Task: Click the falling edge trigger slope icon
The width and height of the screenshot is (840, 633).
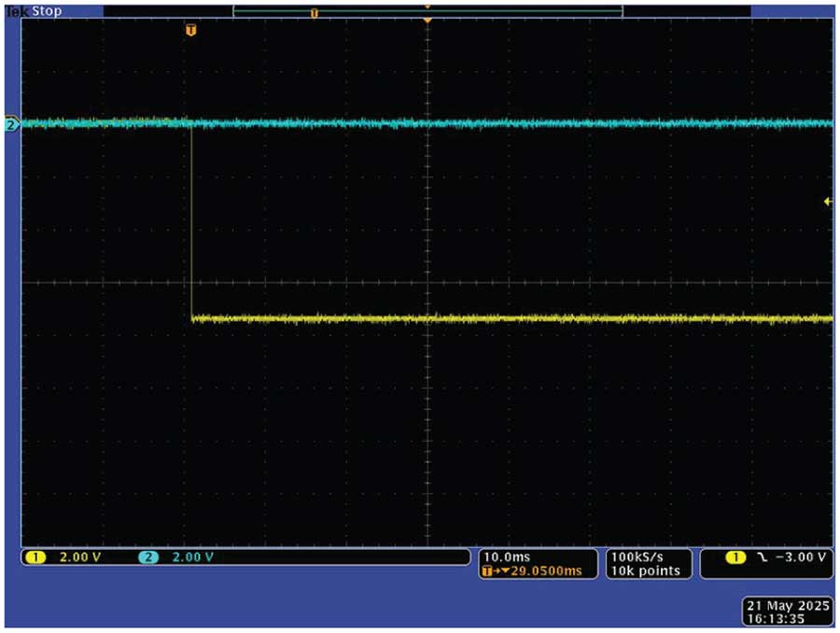Action: [x=762, y=557]
